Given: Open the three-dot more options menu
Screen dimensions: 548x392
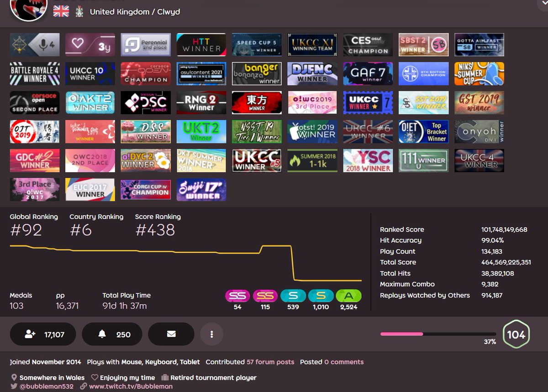Looking at the screenshot, I should [212, 334].
